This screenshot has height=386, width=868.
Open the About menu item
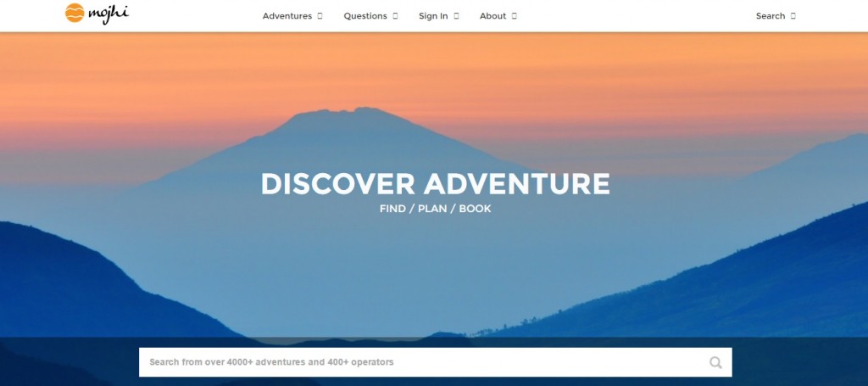492,16
